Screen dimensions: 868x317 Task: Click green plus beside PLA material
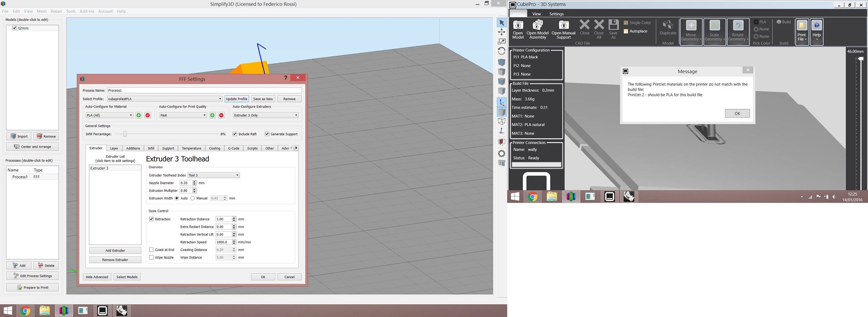tap(139, 115)
